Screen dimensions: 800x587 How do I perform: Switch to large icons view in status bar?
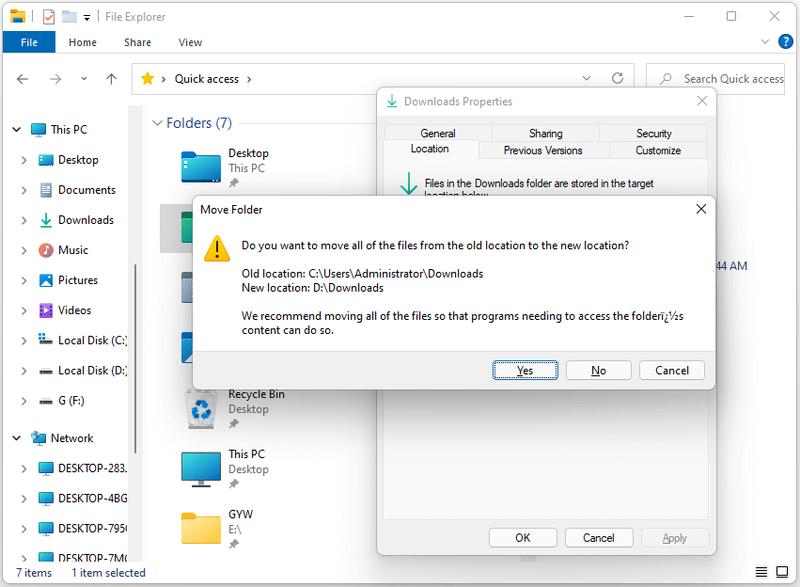782,572
